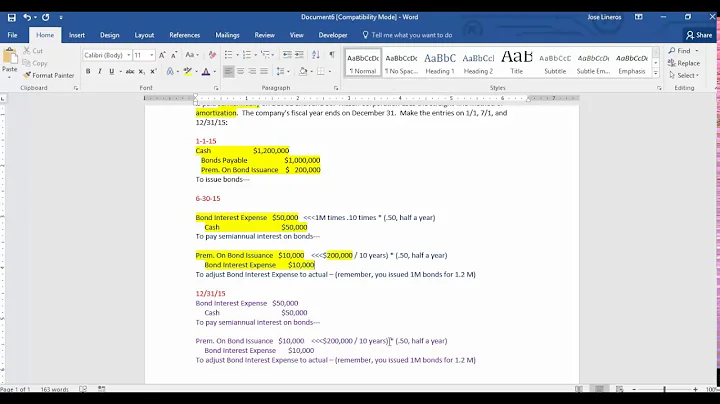Toggle superscript formatting
Viewport: 720px width, 404px height.
(154, 72)
